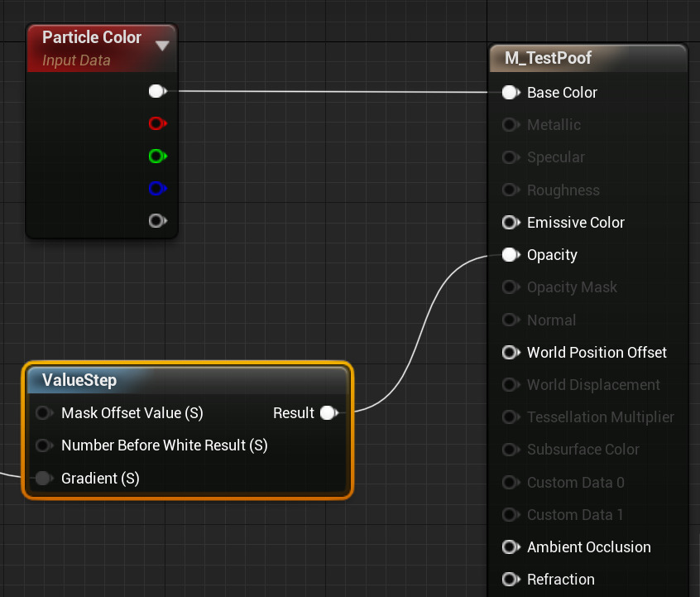Image resolution: width=700 pixels, height=597 pixels.
Task: Select the M_TestPoof material node header
Action: pos(587,58)
